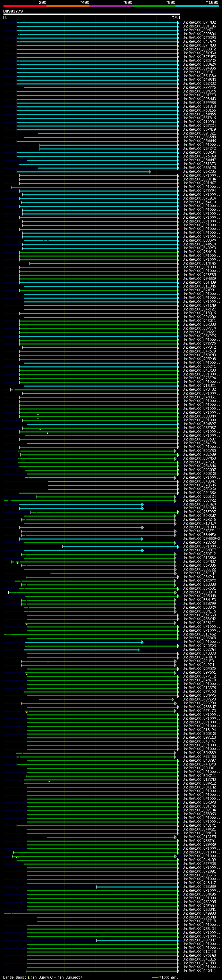Select label UniRef100_O94360
The image size is (222, 980).
click(199, 493)
